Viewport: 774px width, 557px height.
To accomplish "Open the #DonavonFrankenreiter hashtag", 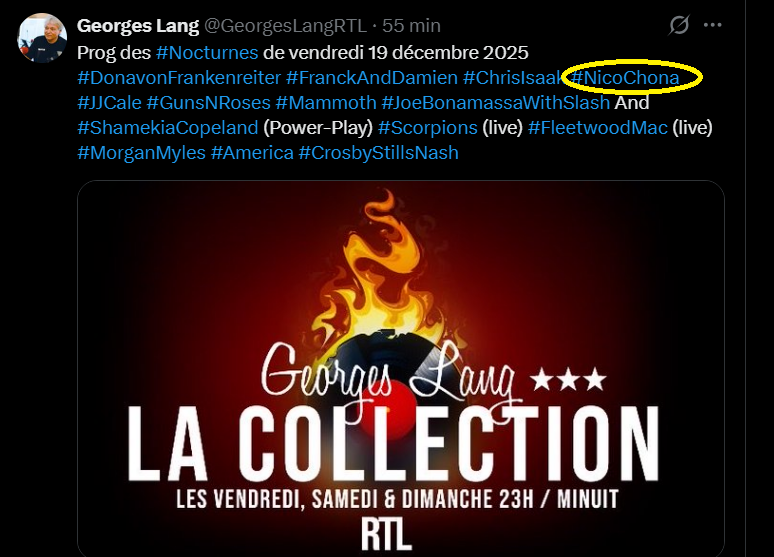I will tap(179, 78).
